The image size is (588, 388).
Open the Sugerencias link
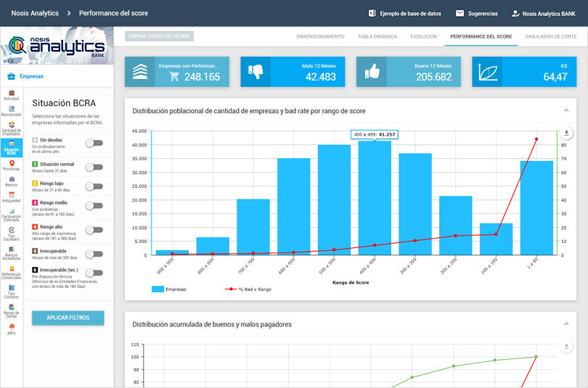point(483,14)
